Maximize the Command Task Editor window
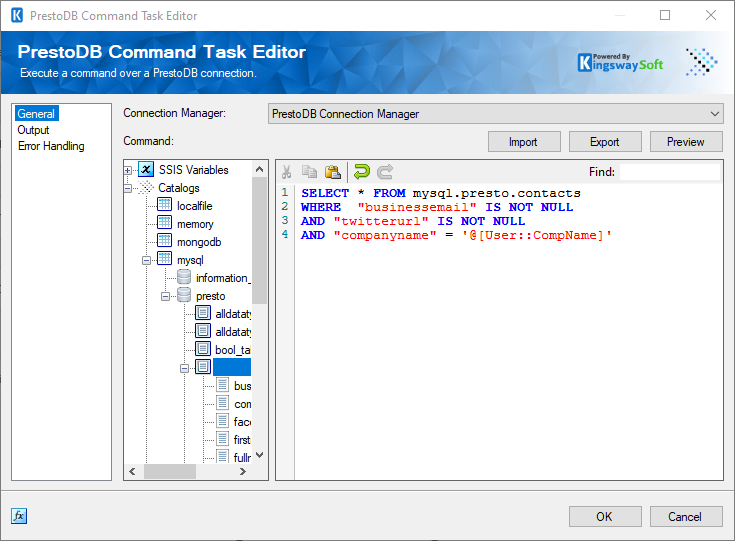735x541 pixels. (x=665, y=15)
